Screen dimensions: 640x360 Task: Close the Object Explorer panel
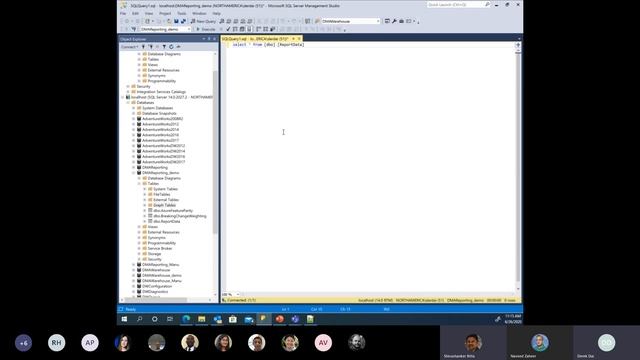(x=214, y=39)
